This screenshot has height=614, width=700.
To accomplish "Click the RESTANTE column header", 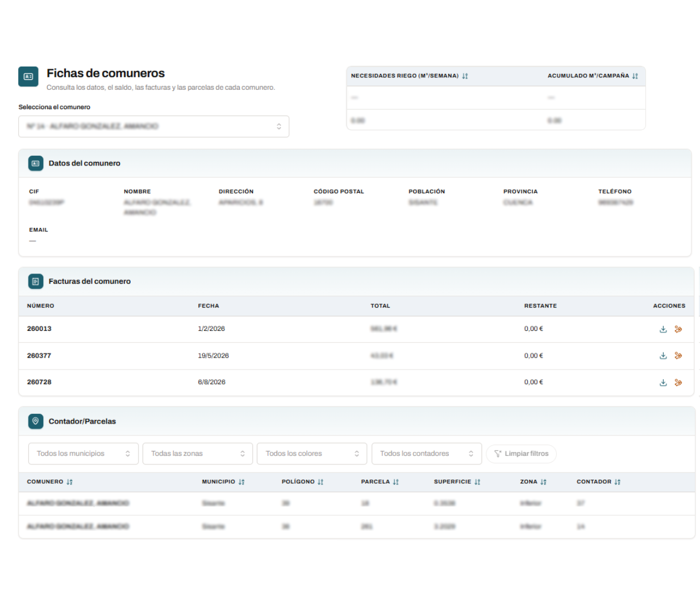I will (x=540, y=306).
